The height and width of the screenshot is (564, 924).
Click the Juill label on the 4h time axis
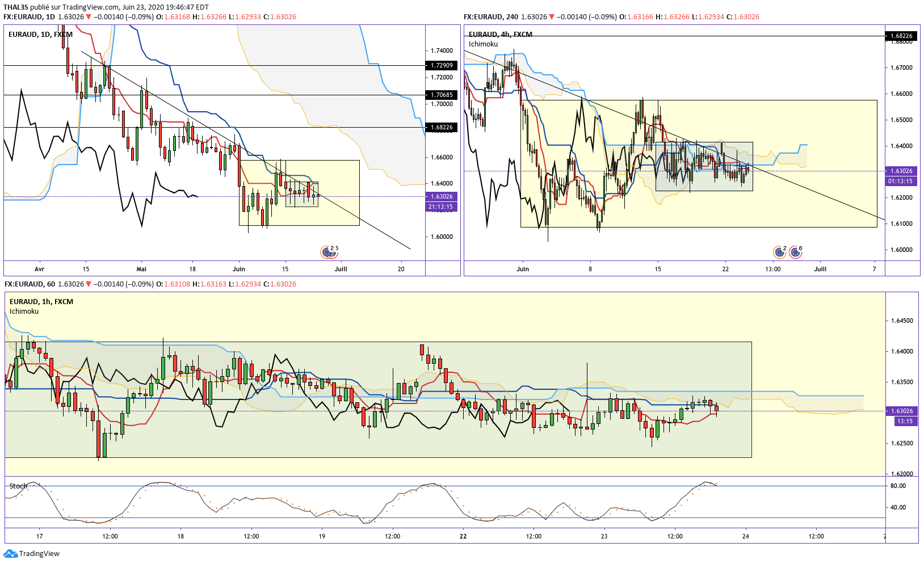point(820,270)
